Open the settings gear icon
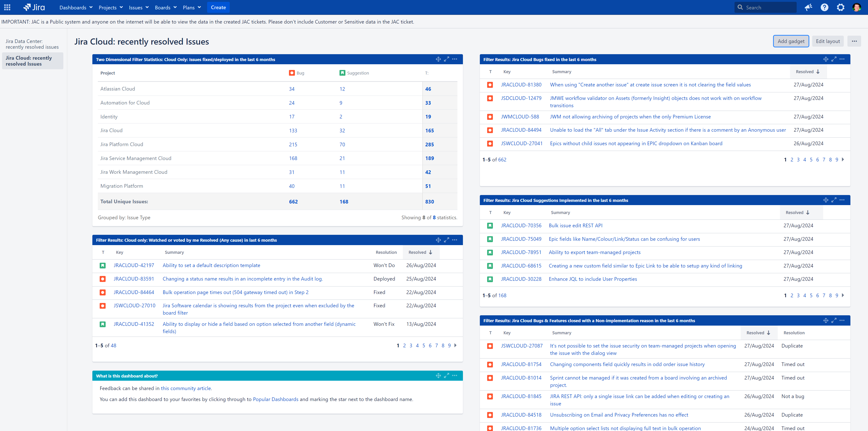The image size is (868, 431). coord(840,7)
